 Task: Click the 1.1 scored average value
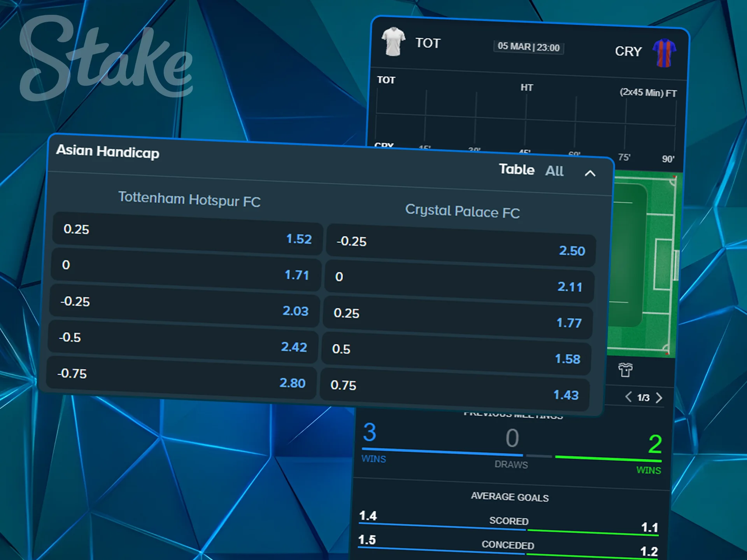click(650, 527)
